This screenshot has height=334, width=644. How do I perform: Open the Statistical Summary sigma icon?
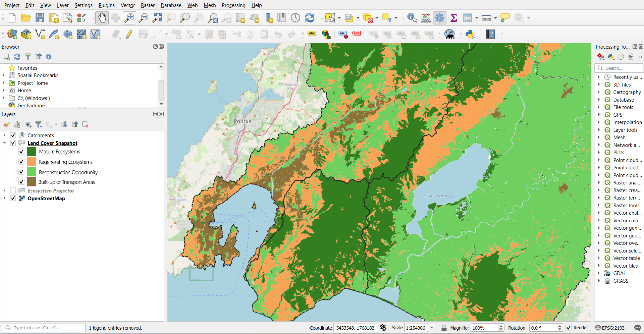click(x=453, y=18)
